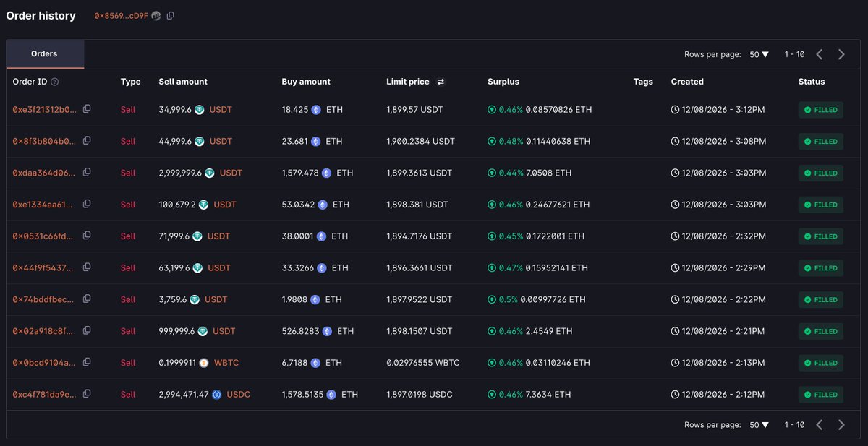Open order link 0x8f3b804b0
Viewport: 868px width, 446px height.
44,142
